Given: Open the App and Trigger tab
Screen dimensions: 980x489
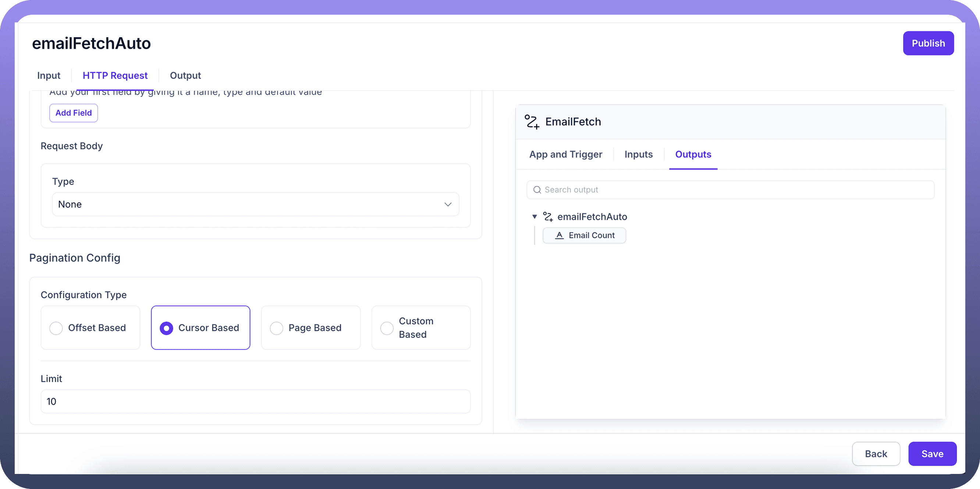Looking at the screenshot, I should 565,154.
